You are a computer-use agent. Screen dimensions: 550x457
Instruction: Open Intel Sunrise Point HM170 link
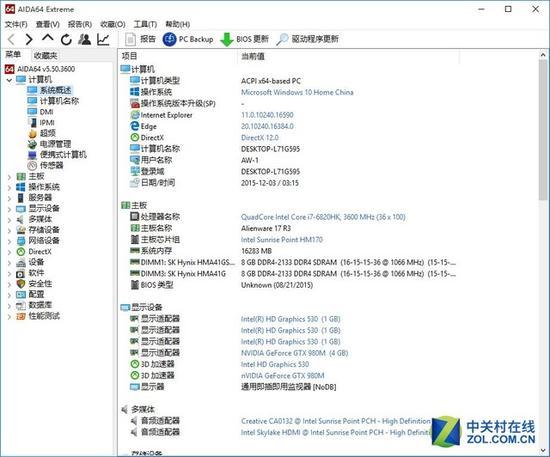pyautogui.click(x=282, y=240)
